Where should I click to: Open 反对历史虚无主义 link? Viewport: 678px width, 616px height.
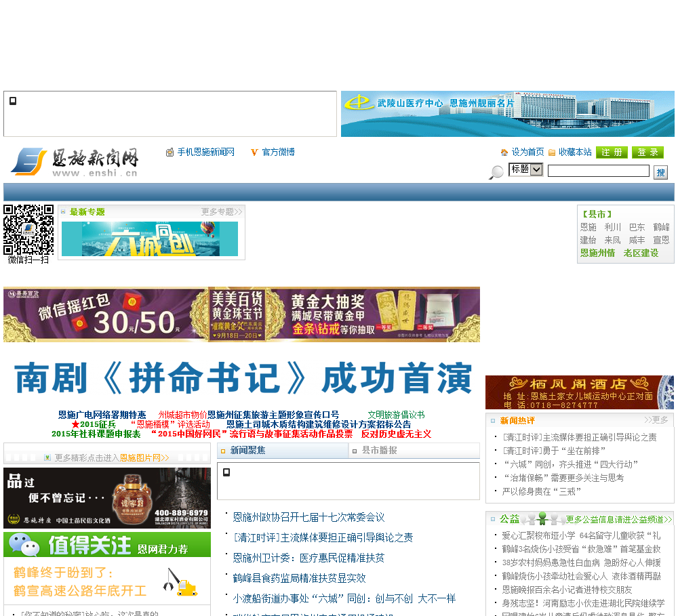coord(396,434)
